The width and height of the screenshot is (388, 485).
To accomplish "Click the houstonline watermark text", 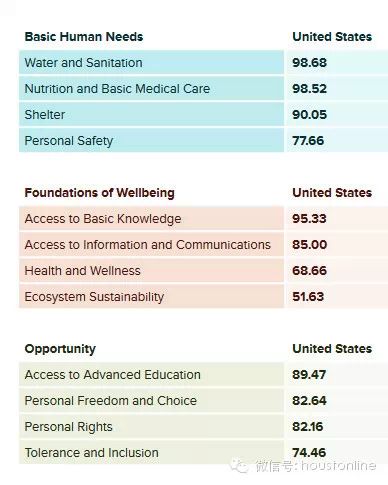I will pyautogui.click(x=338, y=465).
